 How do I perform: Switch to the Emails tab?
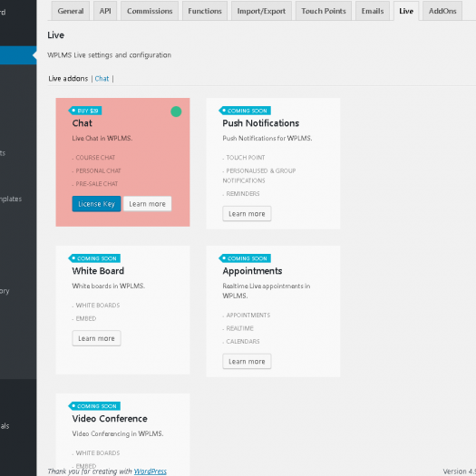click(373, 11)
